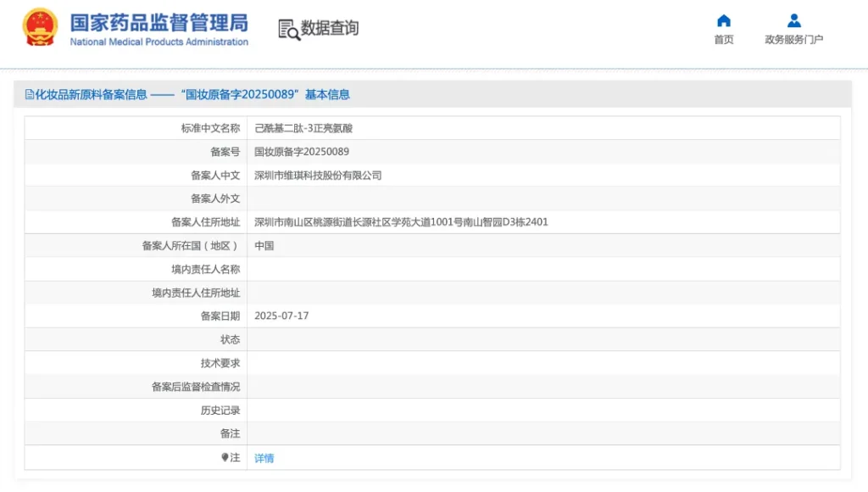Click the 数据查询 magnifier document icon
The image size is (868, 492).
click(289, 30)
